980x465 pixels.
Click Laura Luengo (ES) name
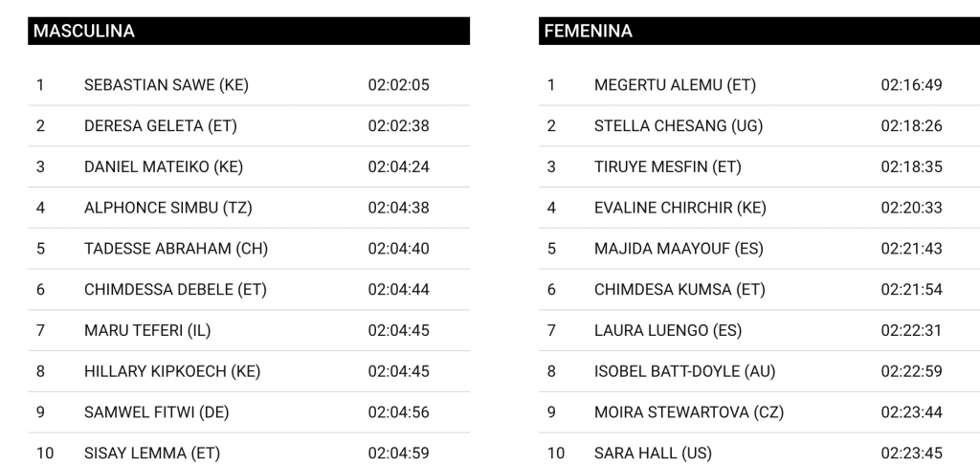(667, 331)
